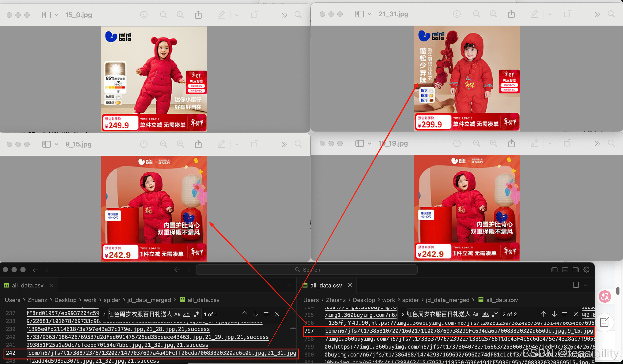The image size is (623, 364).
Task: Click Share icon in 15_0.jpg window
Action: [x=198, y=15]
